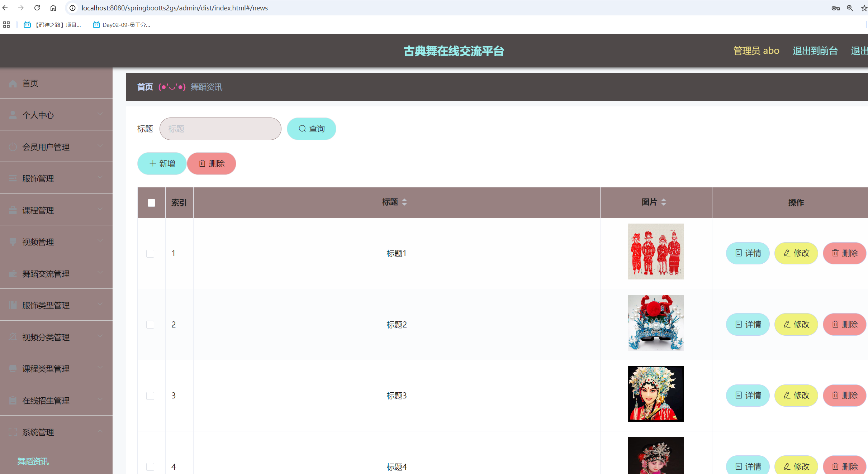
Task: Click the 个人中心 person icon
Action: pos(13,115)
